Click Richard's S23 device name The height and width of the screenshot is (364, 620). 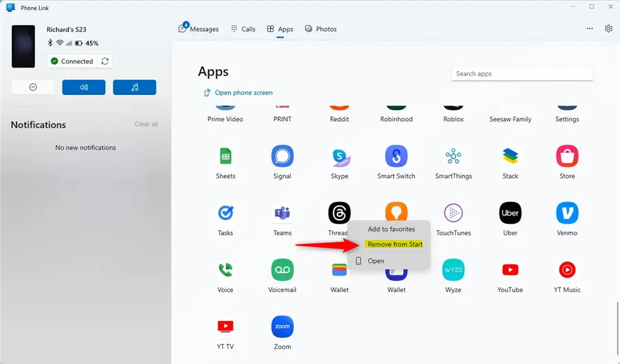click(66, 30)
